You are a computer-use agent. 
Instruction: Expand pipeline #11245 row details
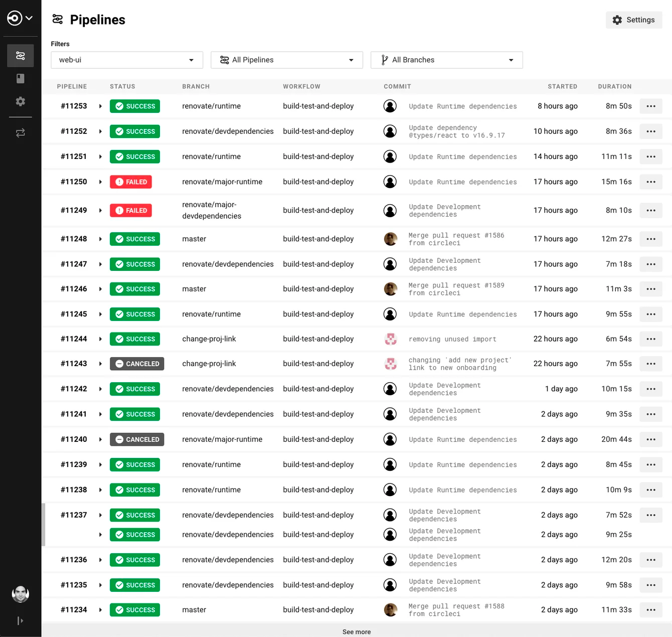(100, 314)
